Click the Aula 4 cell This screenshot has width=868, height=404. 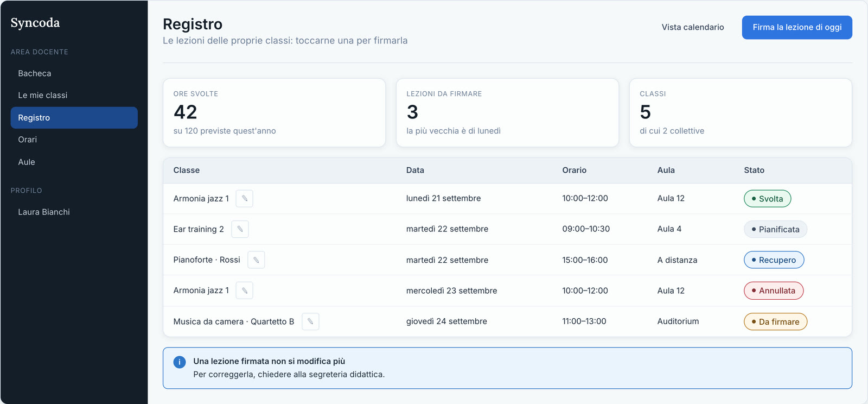point(669,229)
